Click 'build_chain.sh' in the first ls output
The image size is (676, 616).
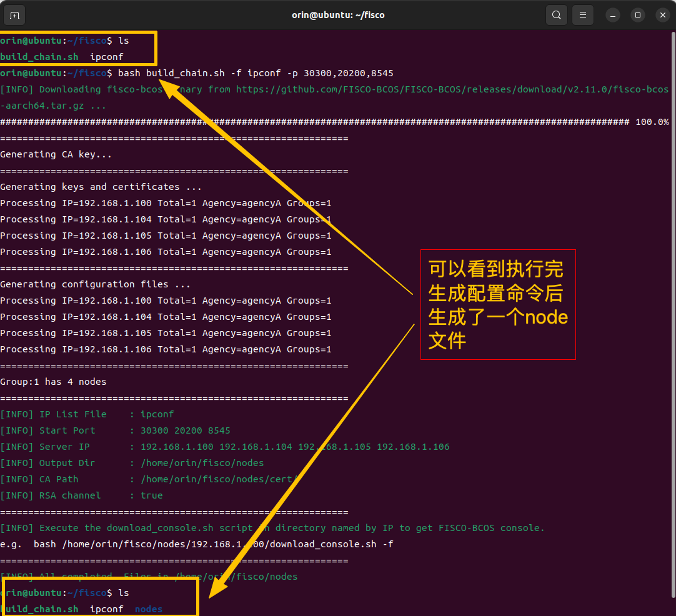(x=39, y=57)
